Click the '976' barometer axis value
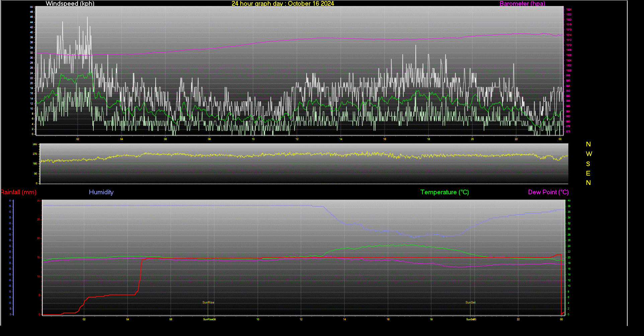Image resolution: width=644 pixels, height=336 pixels. click(568, 132)
